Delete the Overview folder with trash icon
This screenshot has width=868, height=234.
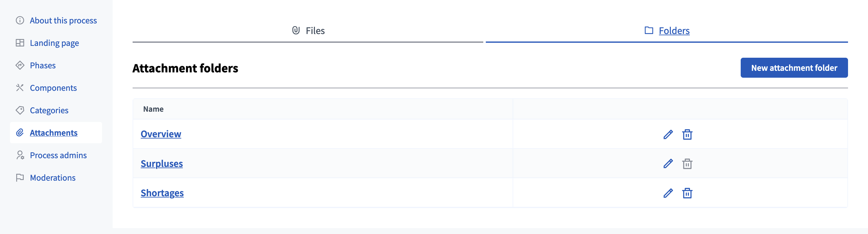tap(687, 134)
